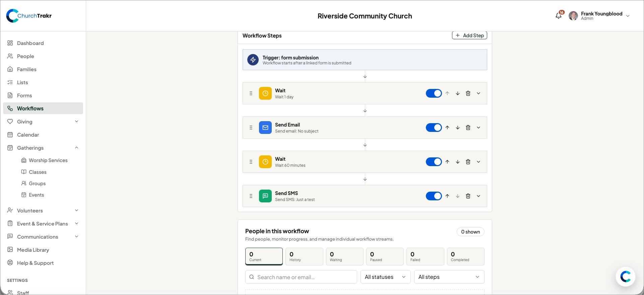
Task: Move the Wait 1 day step down
Action: 458,93
